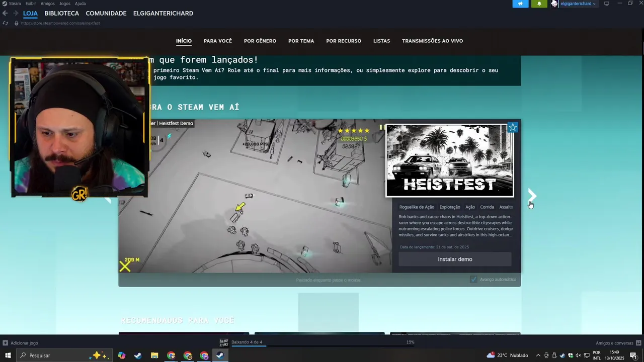This screenshot has width=644, height=362.
Task: Switch to Big Picture mode monitor icon
Action: point(607,4)
